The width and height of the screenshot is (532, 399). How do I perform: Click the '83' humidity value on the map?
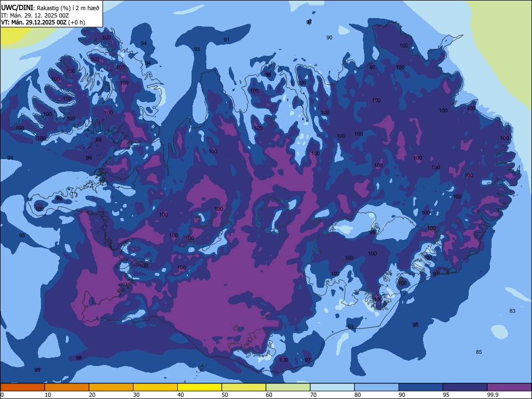[512, 311]
